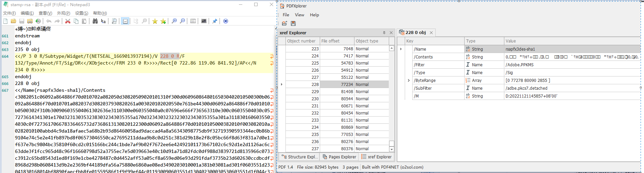Open the File menu in PDFXplorer

click(286, 15)
